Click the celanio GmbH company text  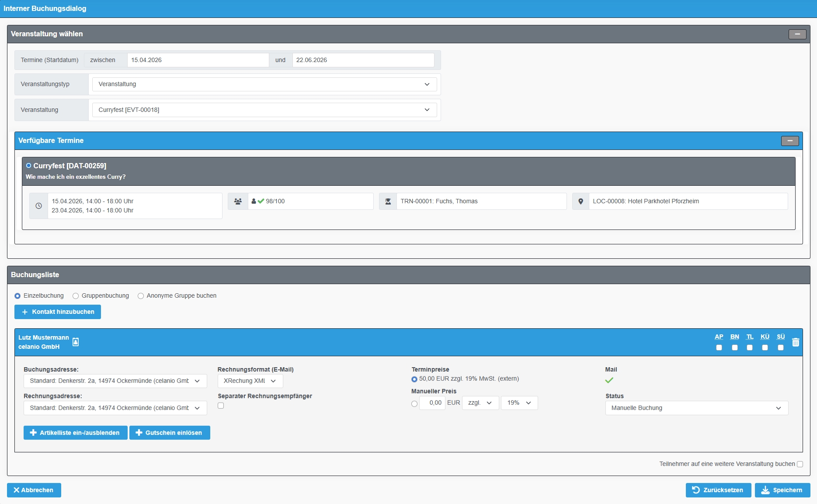[x=39, y=347]
